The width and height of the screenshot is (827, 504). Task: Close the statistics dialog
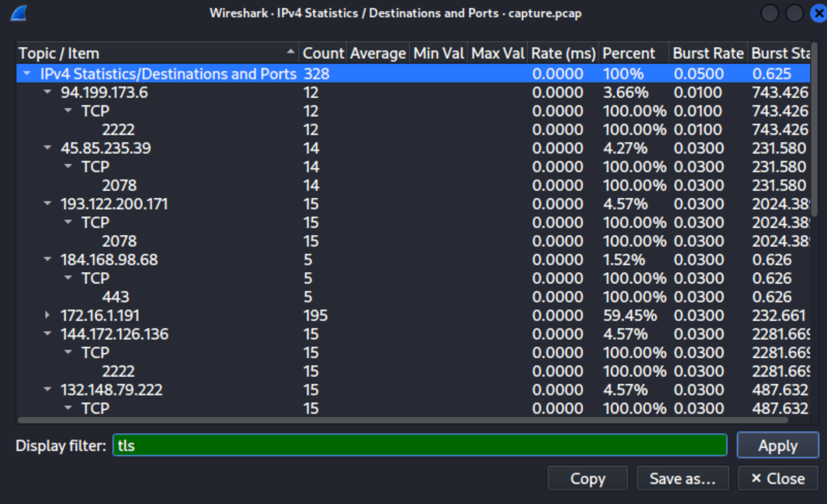[x=778, y=478]
